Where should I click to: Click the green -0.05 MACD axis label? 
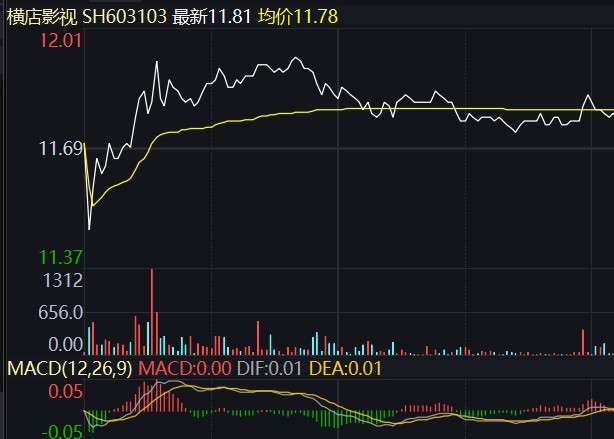62,432
